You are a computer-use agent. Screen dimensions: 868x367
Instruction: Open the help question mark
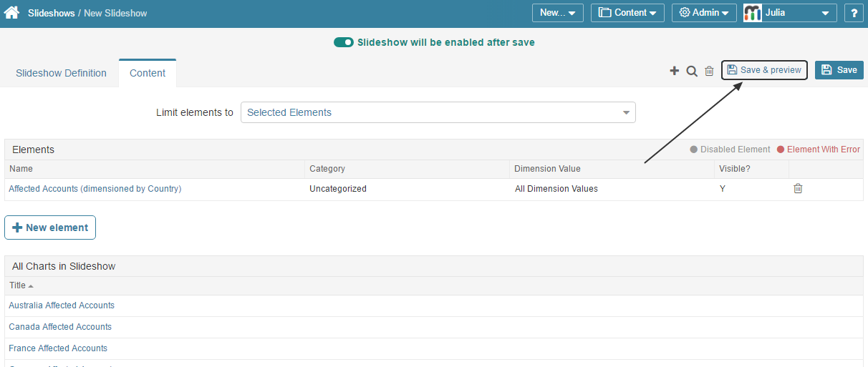pyautogui.click(x=853, y=13)
